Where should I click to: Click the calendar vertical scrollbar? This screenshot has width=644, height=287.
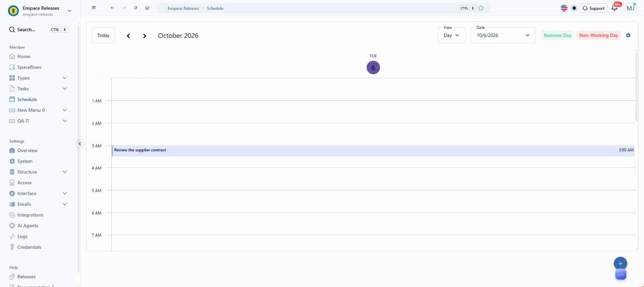click(637, 86)
